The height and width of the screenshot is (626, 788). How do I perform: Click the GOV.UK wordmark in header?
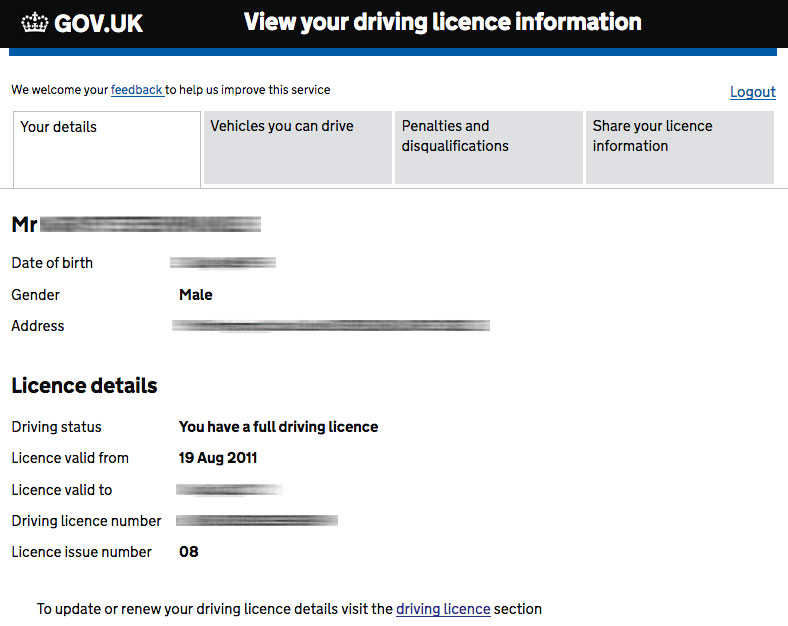pos(98,24)
